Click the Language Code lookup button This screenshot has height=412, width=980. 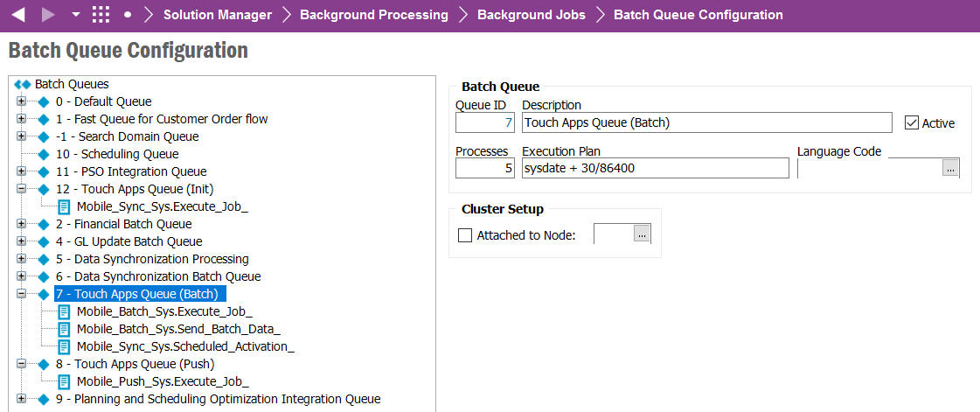click(950, 169)
